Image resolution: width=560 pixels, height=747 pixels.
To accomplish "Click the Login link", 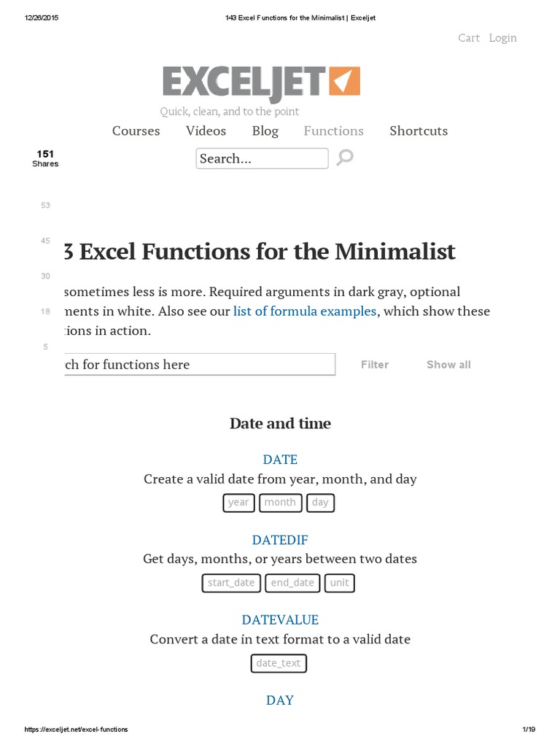I will (502, 38).
